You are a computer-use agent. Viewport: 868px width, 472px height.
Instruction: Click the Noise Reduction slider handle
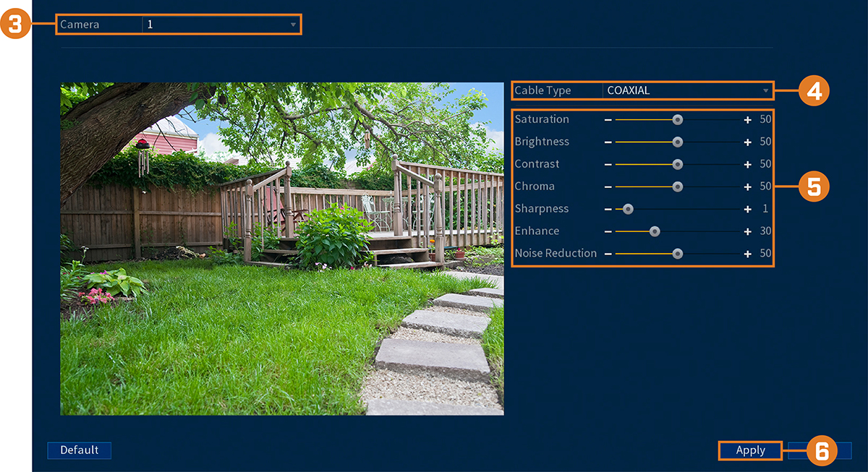[678, 254]
